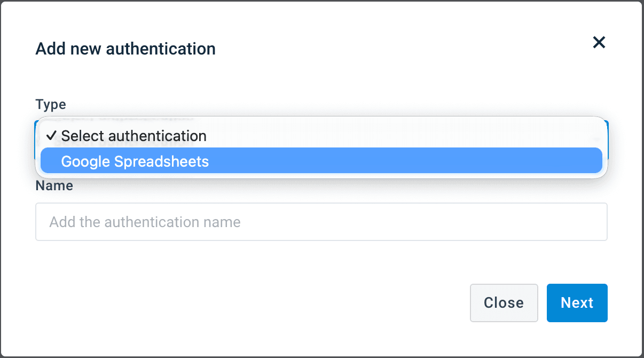Click the Add new authentication title
The image size is (644, 358).
125,49
